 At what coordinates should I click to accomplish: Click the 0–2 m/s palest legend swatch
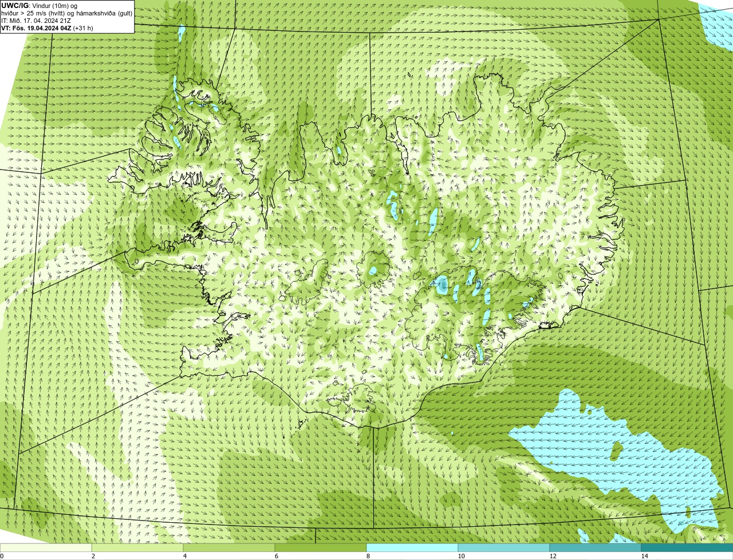point(46,548)
